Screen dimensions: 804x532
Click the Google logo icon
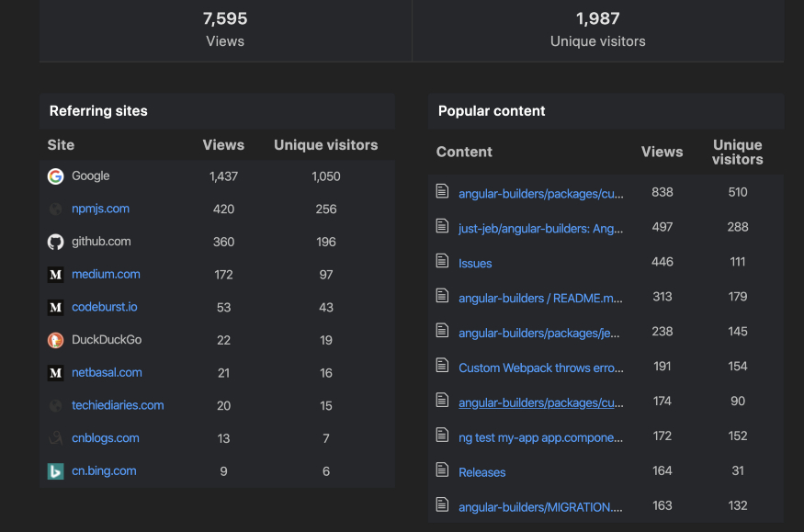[x=55, y=176]
